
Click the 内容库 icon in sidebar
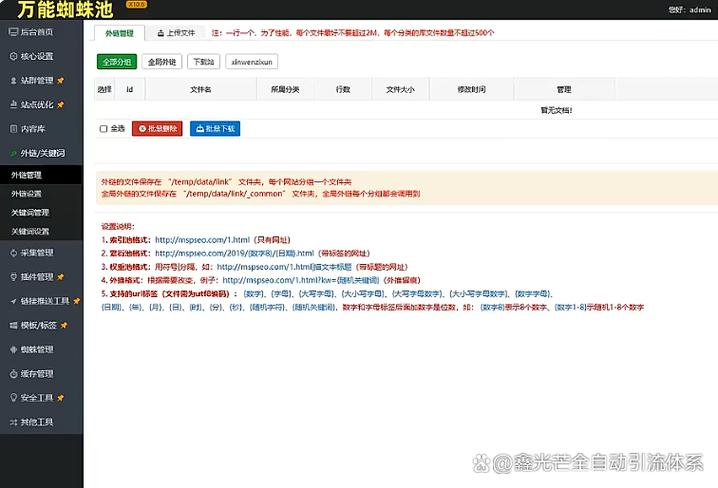11,129
